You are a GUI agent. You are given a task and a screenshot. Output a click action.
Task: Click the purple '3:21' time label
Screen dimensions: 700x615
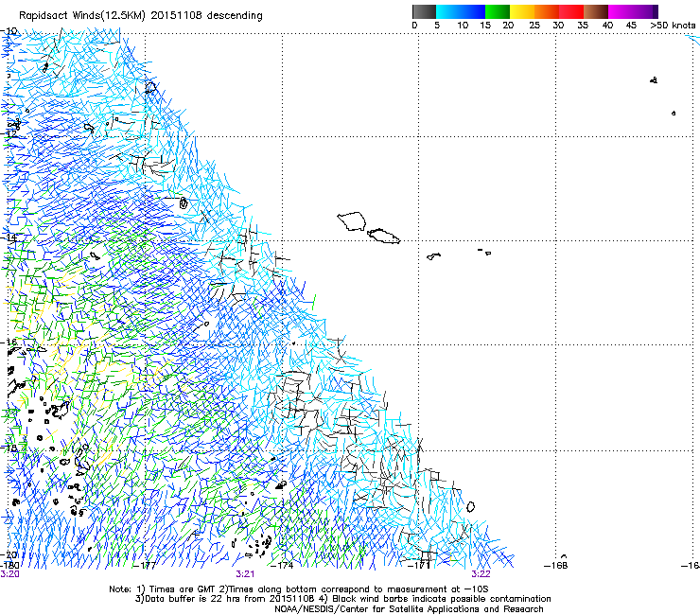coord(245,574)
